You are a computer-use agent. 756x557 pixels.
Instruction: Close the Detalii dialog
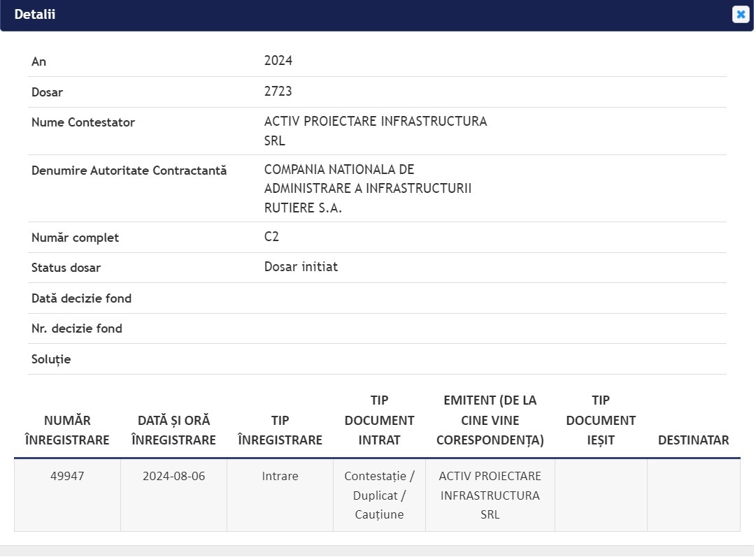[x=741, y=15]
